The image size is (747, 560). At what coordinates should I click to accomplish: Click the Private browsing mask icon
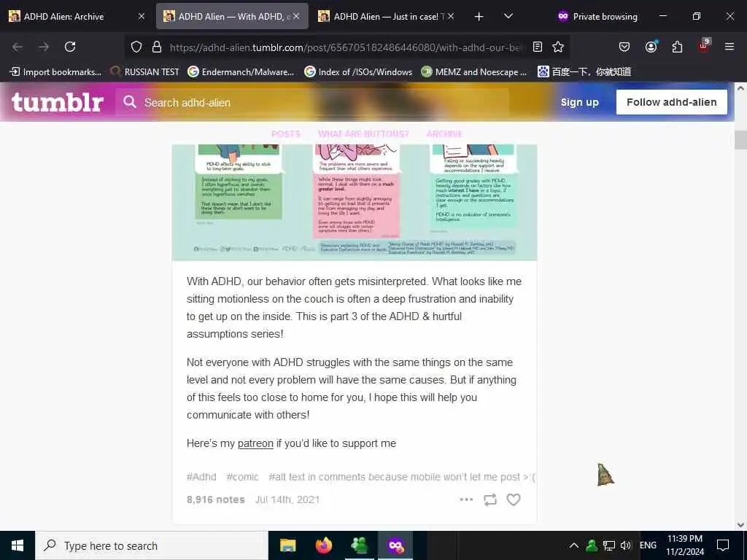click(x=563, y=16)
